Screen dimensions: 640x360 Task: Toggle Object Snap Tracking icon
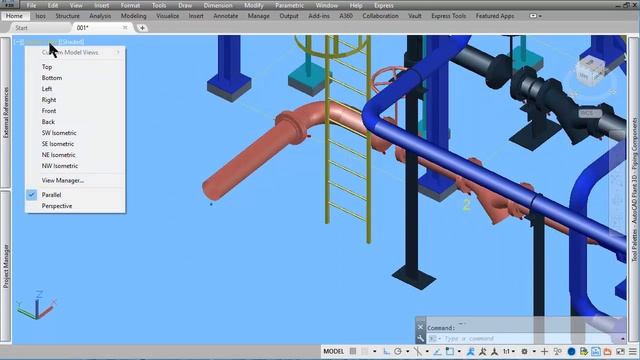pos(437,351)
